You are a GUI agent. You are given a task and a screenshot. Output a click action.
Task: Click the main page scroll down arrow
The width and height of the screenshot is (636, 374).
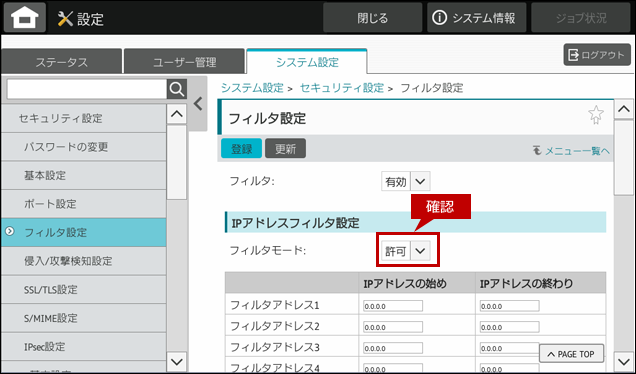tap(624, 361)
